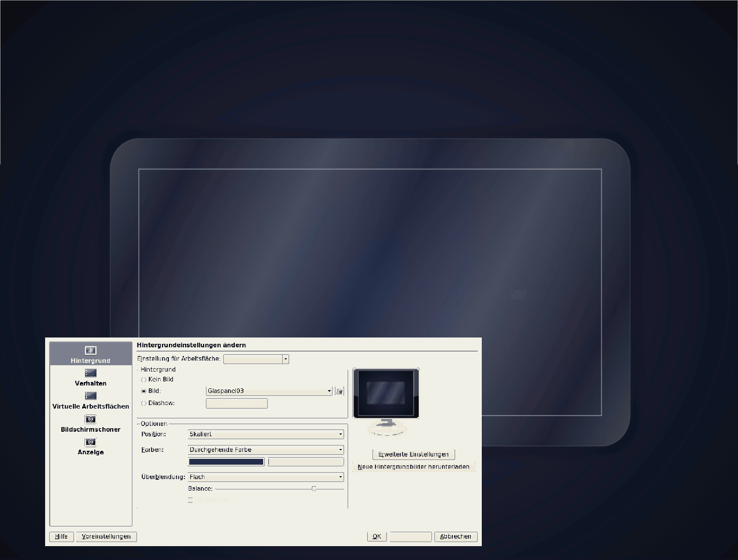Click the Balance slider handle
The width and height of the screenshot is (738, 560).
click(313, 489)
